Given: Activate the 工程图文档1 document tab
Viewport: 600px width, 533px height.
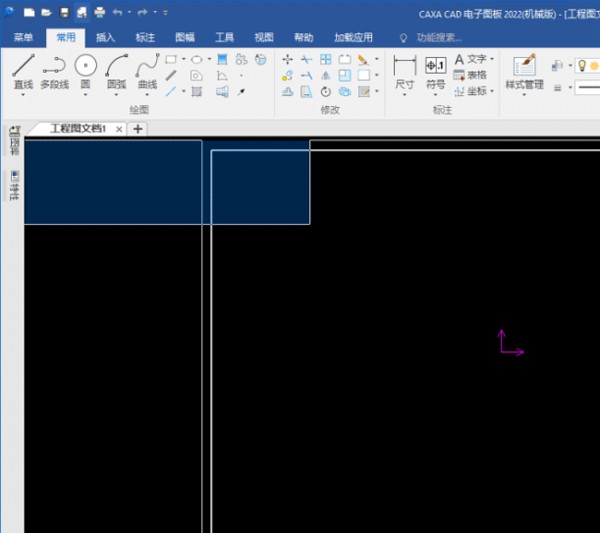Looking at the screenshot, I should click(78, 129).
